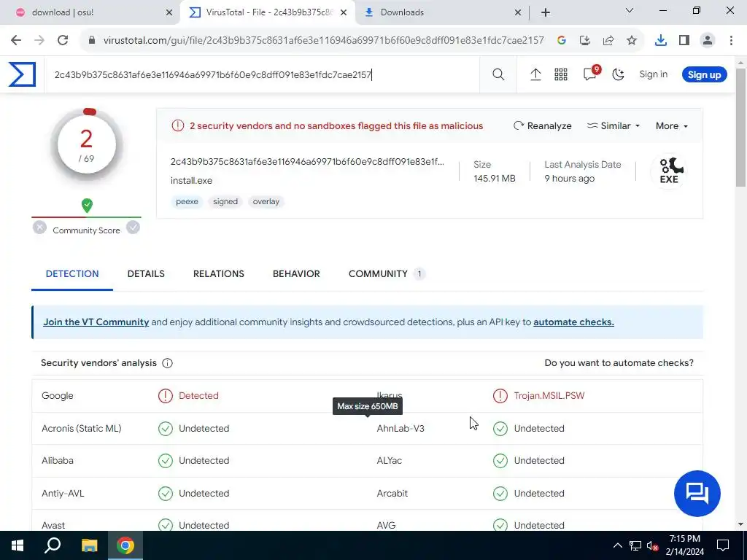This screenshot has width=747, height=560.
Task: Open Windows Start menu
Action: 18,545
